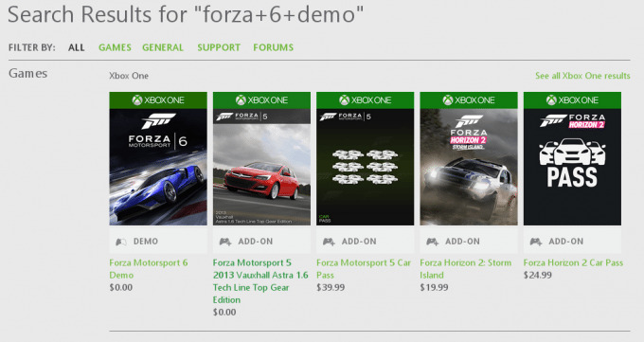Click the Xbox One logo above the Storm Island cover
The height and width of the screenshot is (342, 644).
click(469, 99)
